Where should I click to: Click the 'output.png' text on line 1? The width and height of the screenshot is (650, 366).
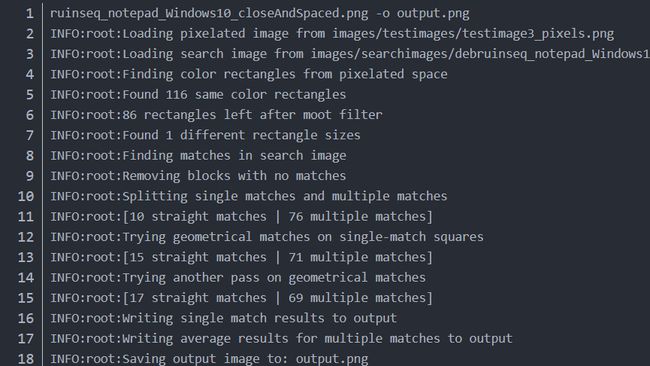pyautogui.click(x=433, y=14)
